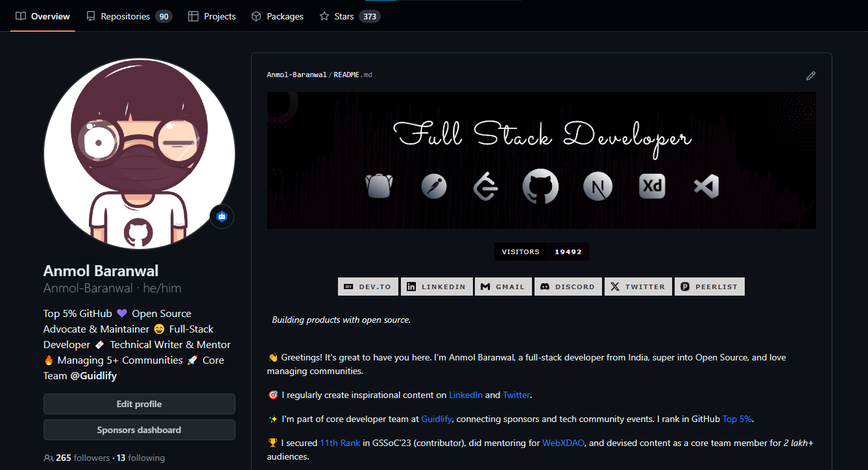This screenshot has width=868, height=470.
Task: Open the 11th Rank link
Action: 341,443
